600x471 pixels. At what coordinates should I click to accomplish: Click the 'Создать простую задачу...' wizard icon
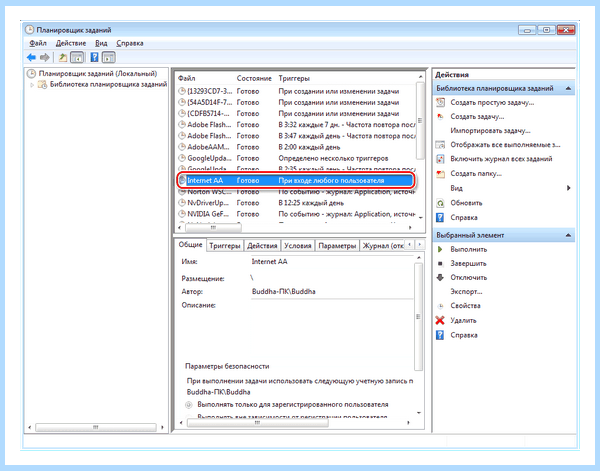tap(440, 103)
